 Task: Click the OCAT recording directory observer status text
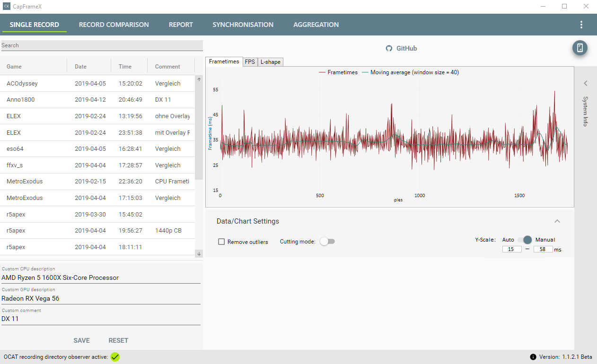(x=56, y=357)
